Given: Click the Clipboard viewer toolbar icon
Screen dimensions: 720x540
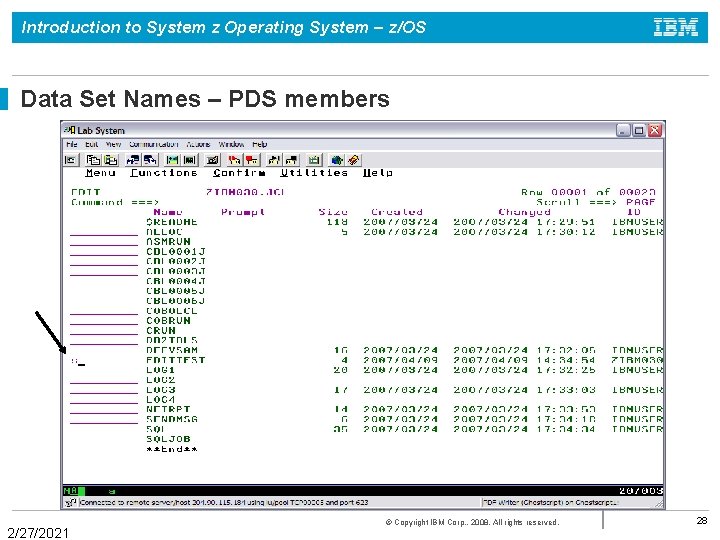Looking at the screenshot, I should 314,160.
